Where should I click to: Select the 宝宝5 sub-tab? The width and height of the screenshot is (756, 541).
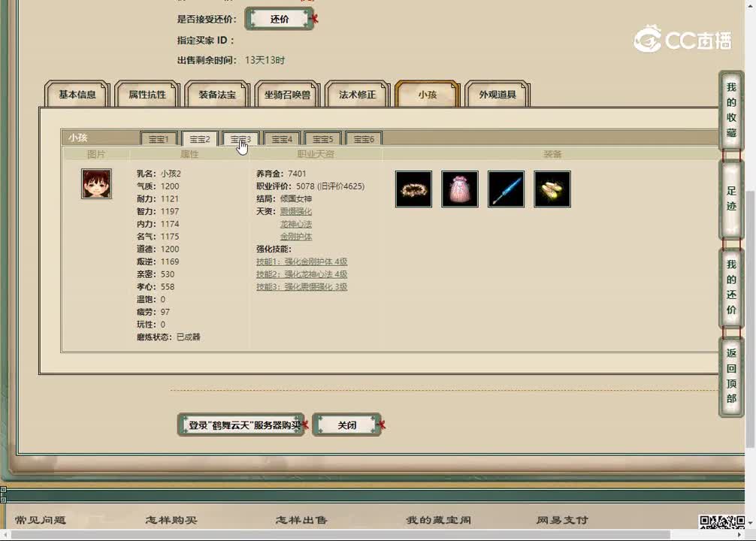click(x=322, y=139)
